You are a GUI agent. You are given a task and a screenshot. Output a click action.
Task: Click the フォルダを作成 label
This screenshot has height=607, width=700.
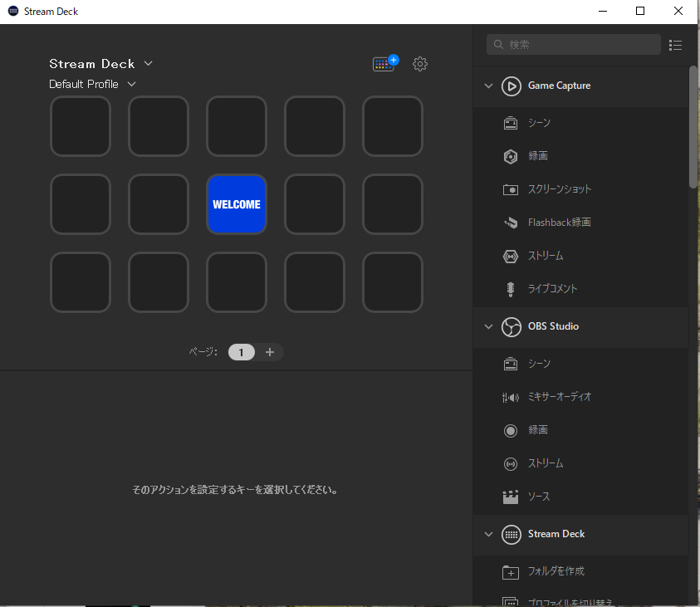pos(556,571)
